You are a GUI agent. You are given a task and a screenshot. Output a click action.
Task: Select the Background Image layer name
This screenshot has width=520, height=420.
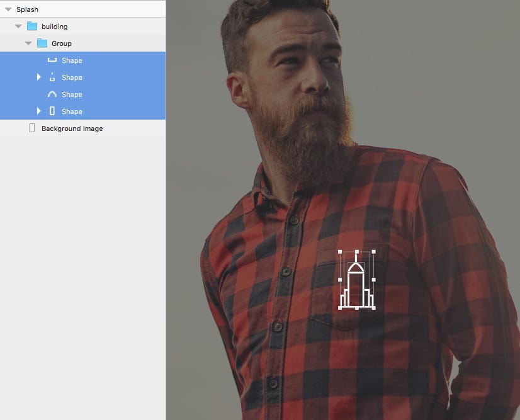(x=72, y=128)
